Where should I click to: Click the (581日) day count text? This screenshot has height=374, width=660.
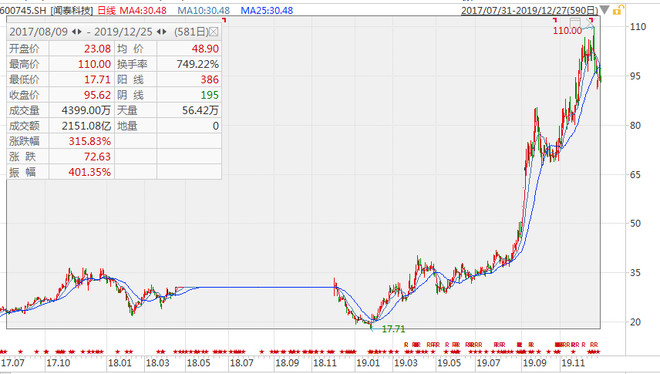(191, 32)
